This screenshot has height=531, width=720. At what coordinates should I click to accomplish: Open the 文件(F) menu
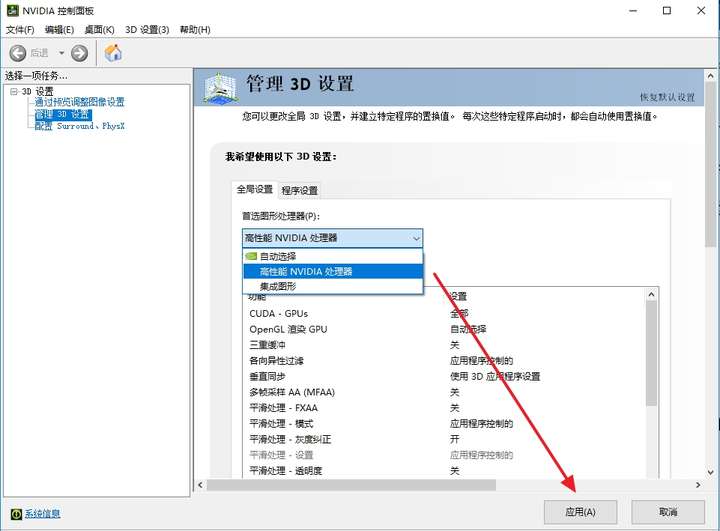(20, 30)
